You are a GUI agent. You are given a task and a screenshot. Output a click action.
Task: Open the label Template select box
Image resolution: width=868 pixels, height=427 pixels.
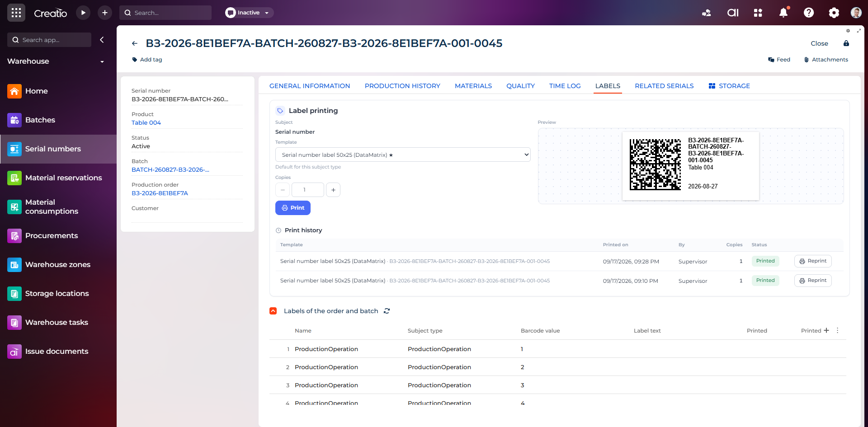pyautogui.click(x=403, y=155)
